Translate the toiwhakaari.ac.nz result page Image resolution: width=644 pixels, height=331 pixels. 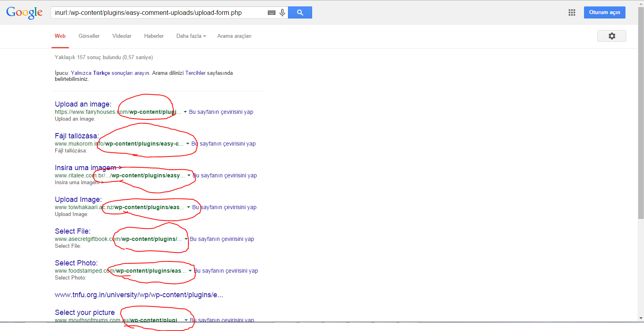(224, 207)
